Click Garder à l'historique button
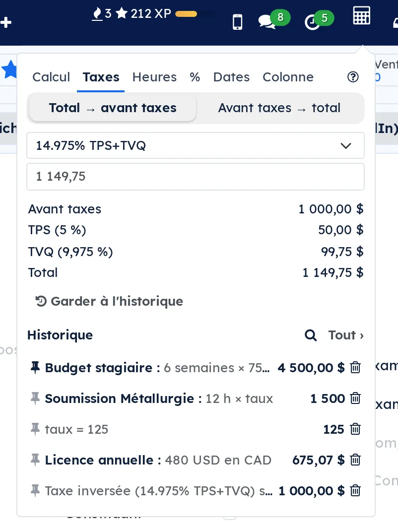 109,301
